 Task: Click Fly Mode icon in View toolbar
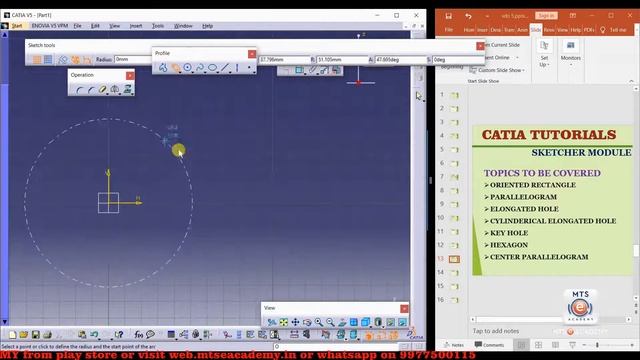[271, 322]
